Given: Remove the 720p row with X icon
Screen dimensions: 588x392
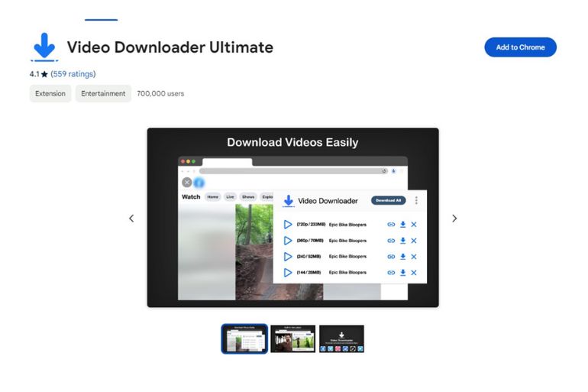Looking at the screenshot, I should click(414, 225).
